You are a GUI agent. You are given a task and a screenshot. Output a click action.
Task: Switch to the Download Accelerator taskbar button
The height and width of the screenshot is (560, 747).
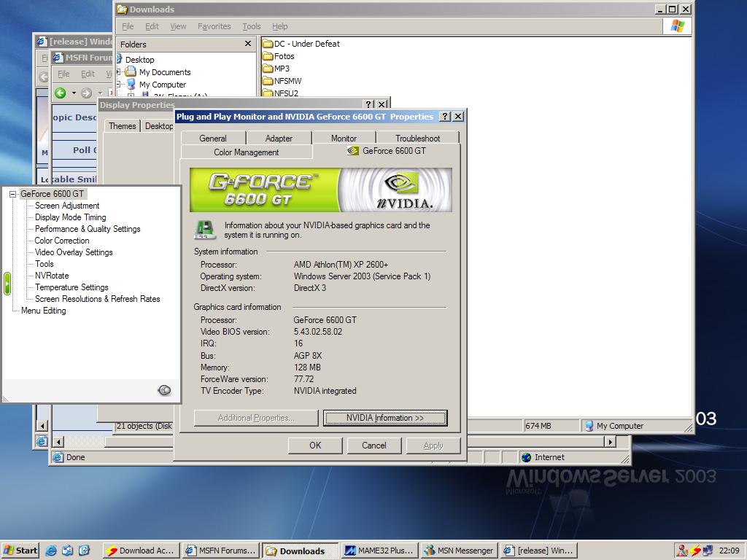(x=141, y=551)
